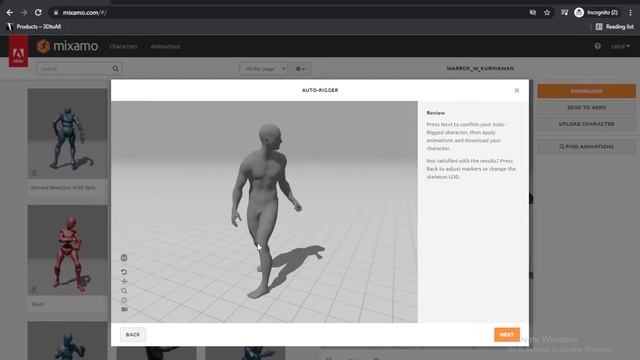The image size is (640, 360).
Task: Click the camera icon in viewer toolbar
Action: click(124, 309)
